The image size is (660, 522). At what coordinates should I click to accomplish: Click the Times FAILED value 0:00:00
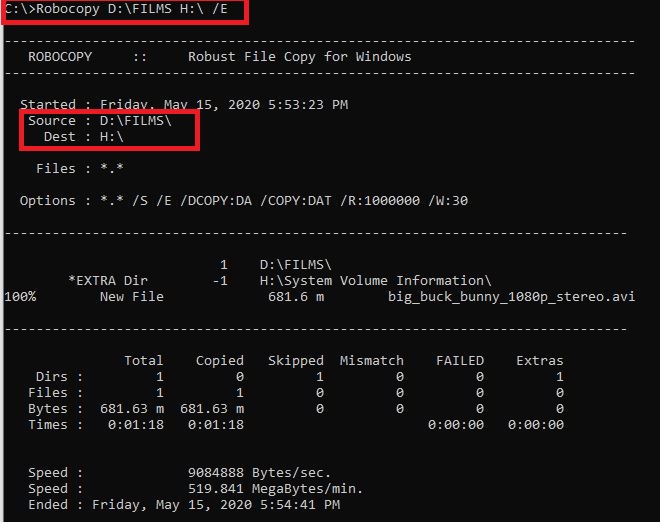456,425
